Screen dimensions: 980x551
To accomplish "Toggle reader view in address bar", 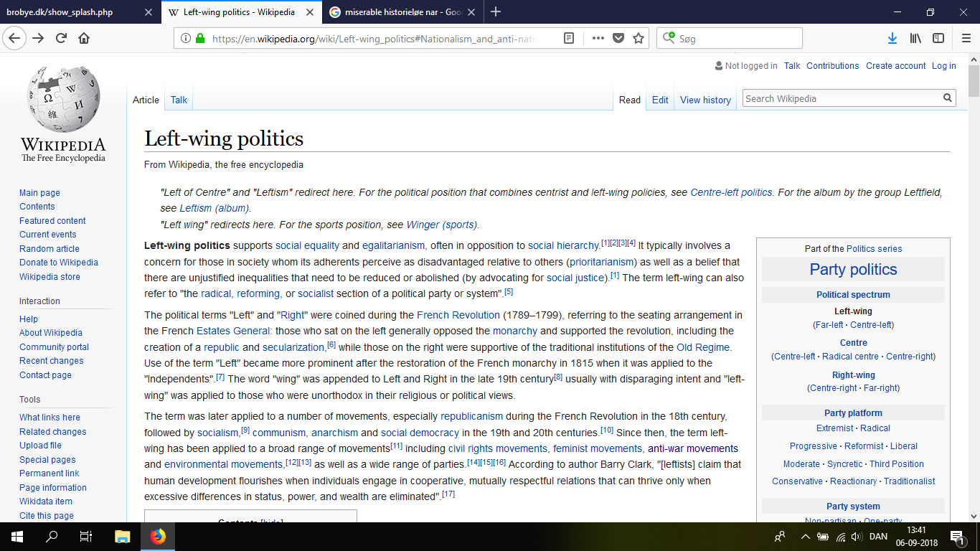I will point(569,39).
